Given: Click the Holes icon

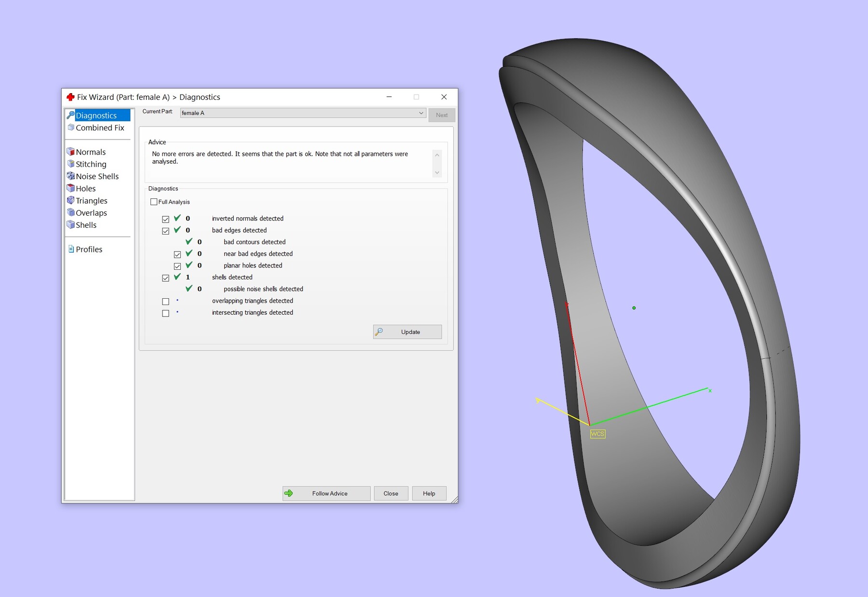Looking at the screenshot, I should click(71, 188).
